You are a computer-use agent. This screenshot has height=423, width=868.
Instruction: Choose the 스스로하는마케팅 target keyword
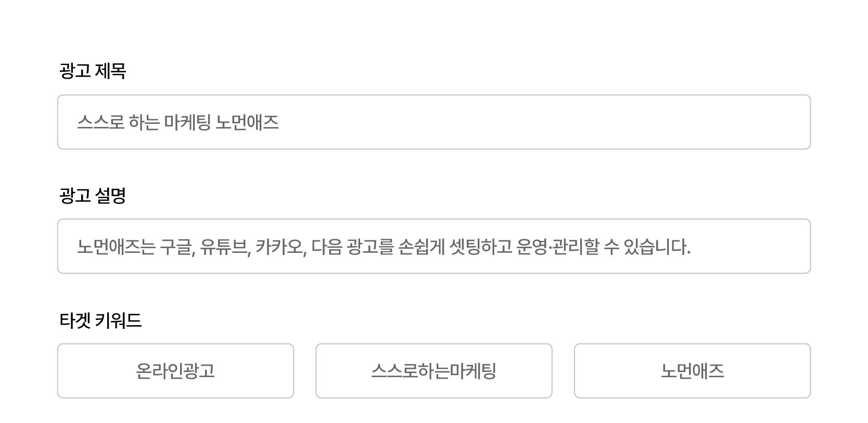(433, 371)
